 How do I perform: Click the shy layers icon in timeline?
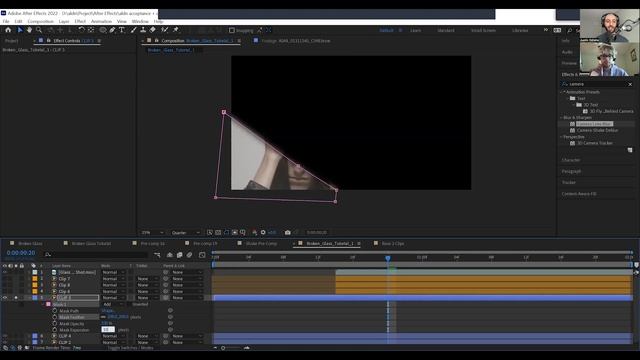(170, 255)
